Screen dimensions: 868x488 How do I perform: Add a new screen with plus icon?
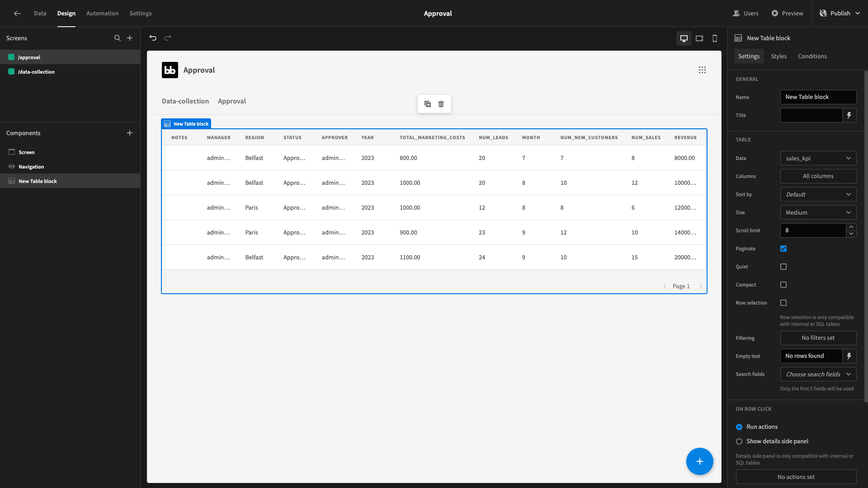[130, 38]
